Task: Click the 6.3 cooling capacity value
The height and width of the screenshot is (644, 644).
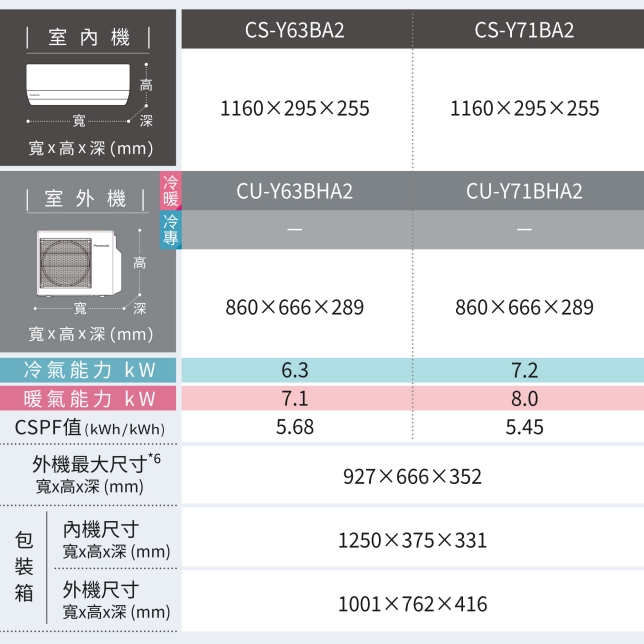Action: (294, 370)
